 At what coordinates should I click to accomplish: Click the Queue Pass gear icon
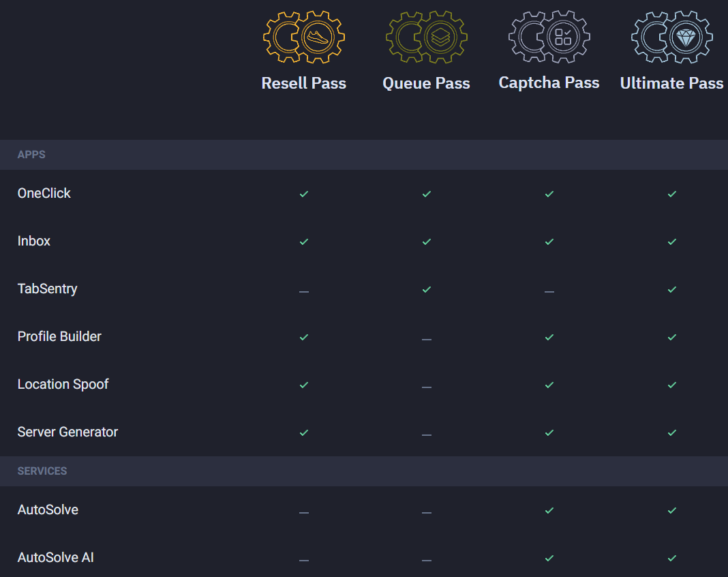point(426,37)
